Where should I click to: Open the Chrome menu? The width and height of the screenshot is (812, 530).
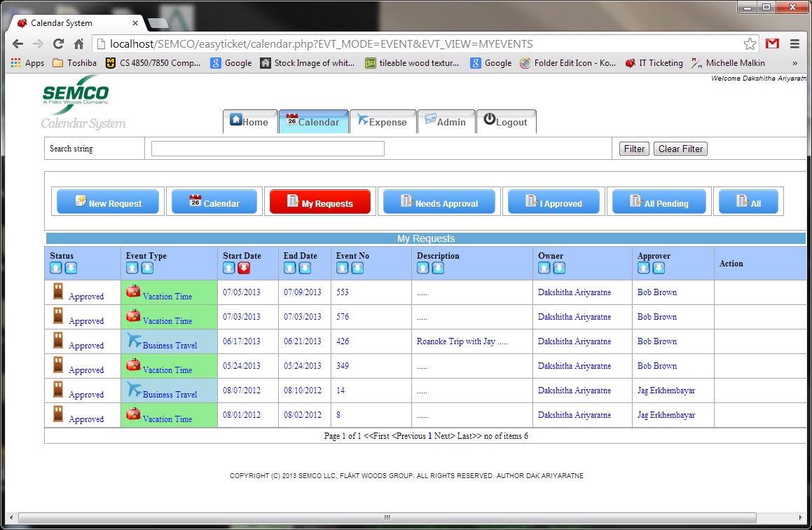pos(794,43)
